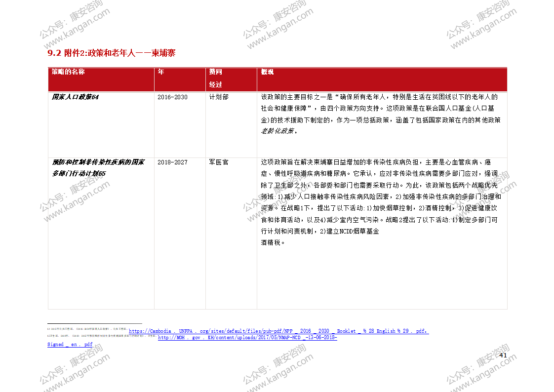Click the year cell '2018-2027'
The image size is (554, 392).
(x=172, y=162)
